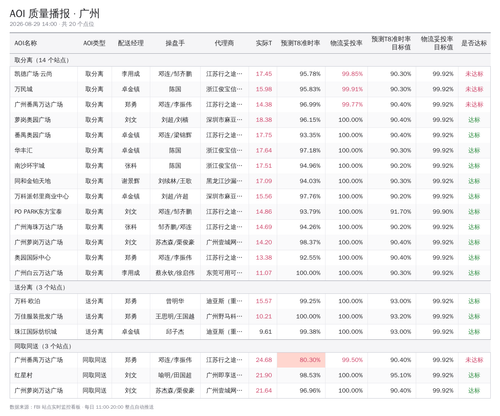Click the AOI name 广州海珠万达广场
The image size is (500, 416).
[x=38, y=227]
